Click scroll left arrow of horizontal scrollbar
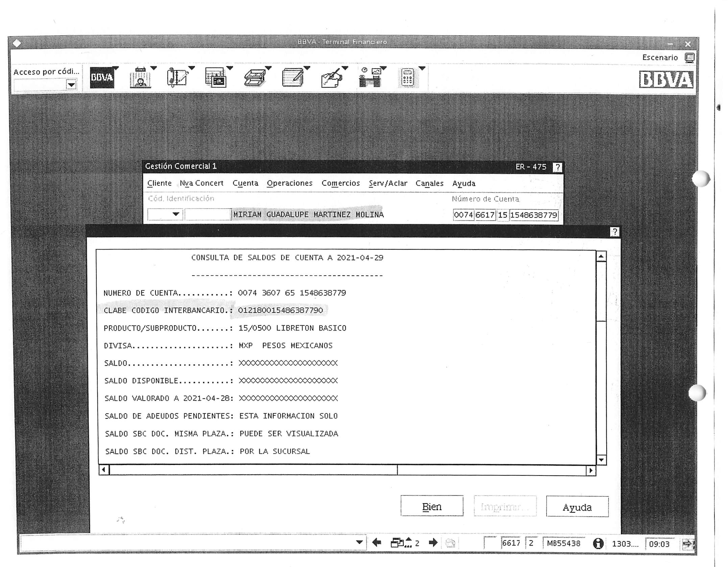Viewport: 728px width, 567px height. [x=104, y=470]
